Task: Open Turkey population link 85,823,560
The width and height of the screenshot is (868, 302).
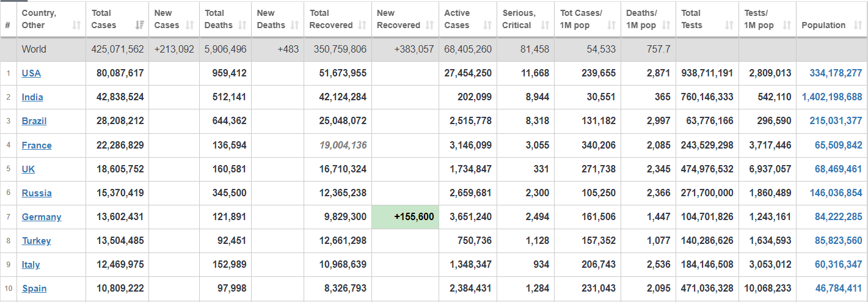Action: pos(839,241)
